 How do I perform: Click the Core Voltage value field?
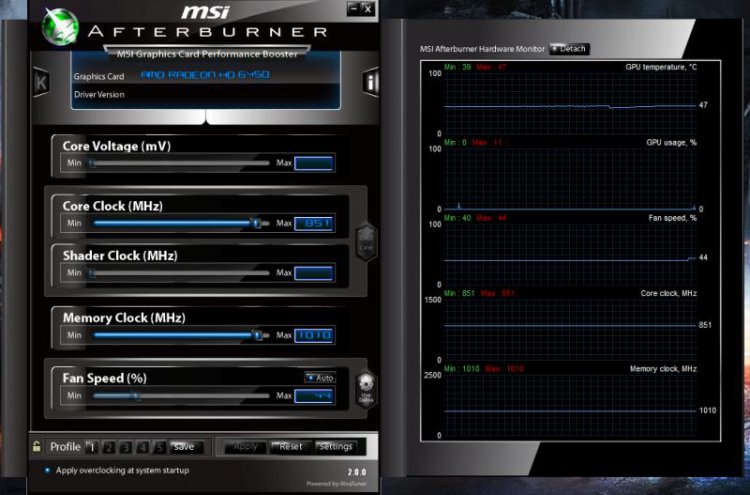pyautogui.click(x=314, y=163)
